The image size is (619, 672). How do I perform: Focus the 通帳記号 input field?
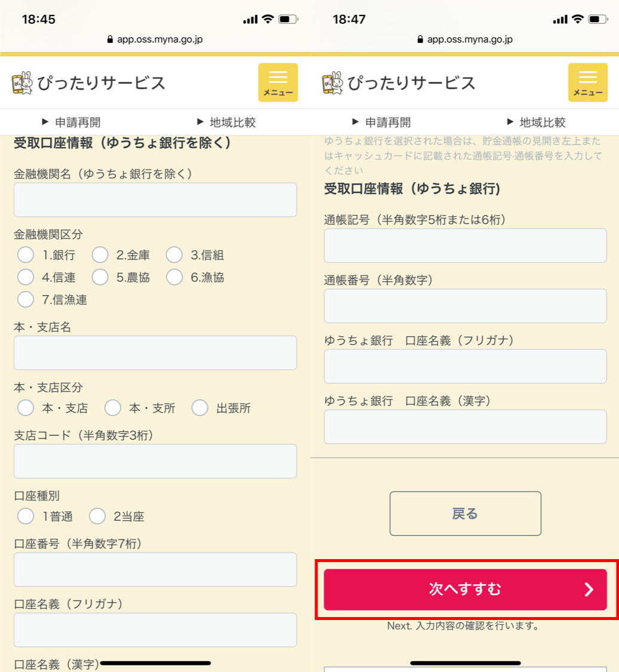pyautogui.click(x=465, y=246)
